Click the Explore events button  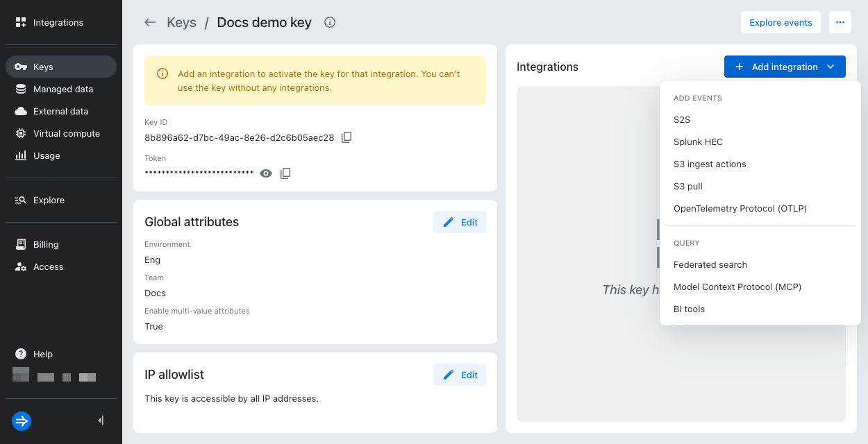(x=781, y=22)
